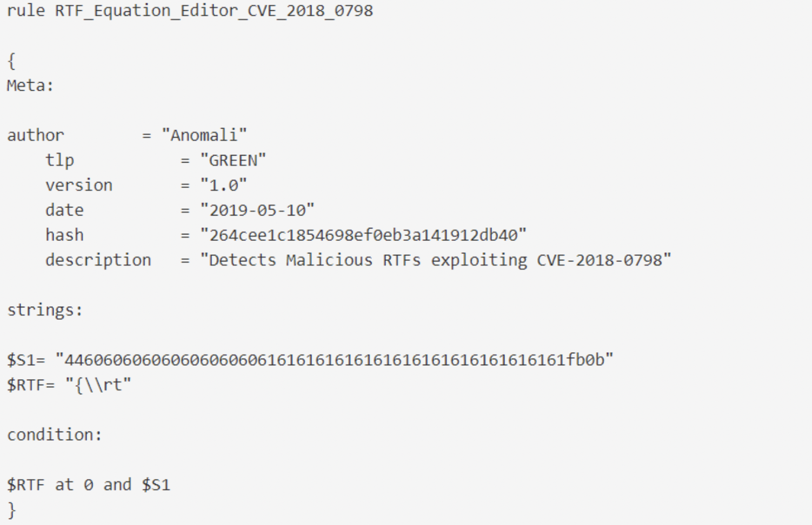Click the "1.0" version value
This screenshot has width=812, height=525.
point(223,185)
